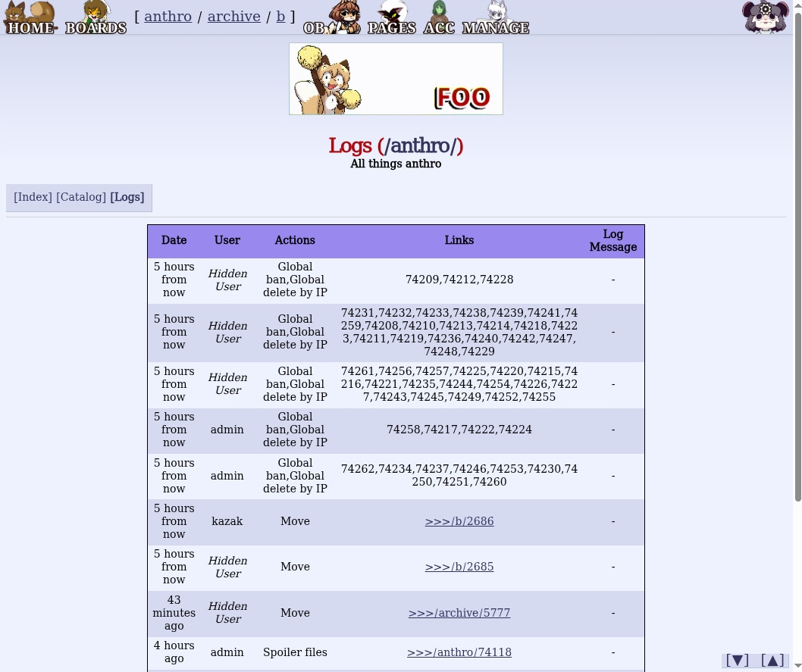The width and height of the screenshot is (802, 672).
Task: Open the PAGES icon link
Action: 391,17
